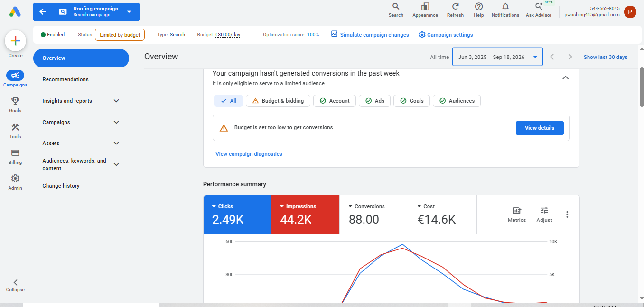The height and width of the screenshot is (307, 644).
Task: Select Overview in the sidebar
Action: (81, 58)
